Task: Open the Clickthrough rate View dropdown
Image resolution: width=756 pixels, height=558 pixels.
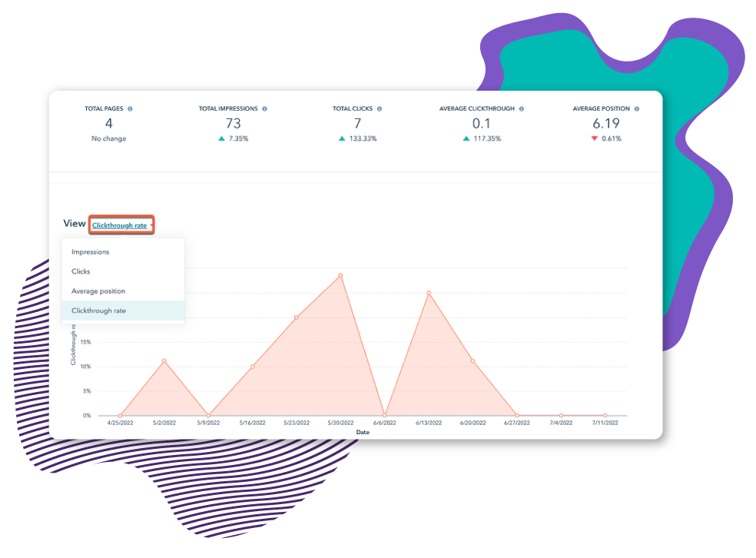Action: 121,225
